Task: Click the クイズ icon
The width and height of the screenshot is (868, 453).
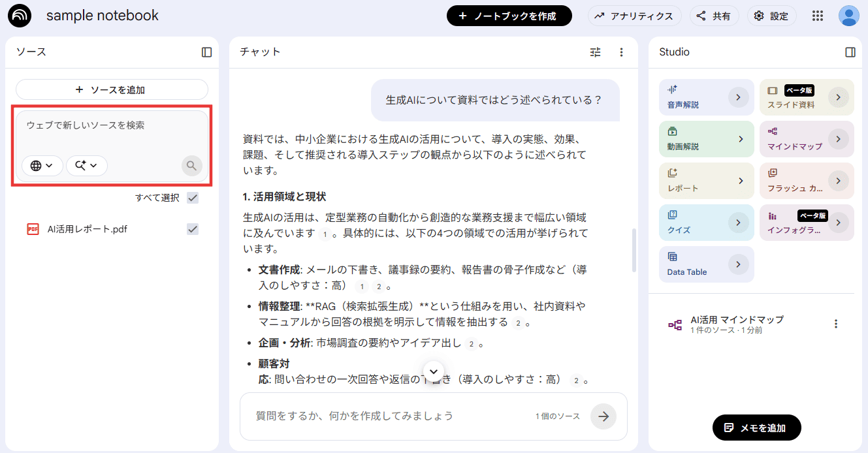Action: tap(672, 215)
